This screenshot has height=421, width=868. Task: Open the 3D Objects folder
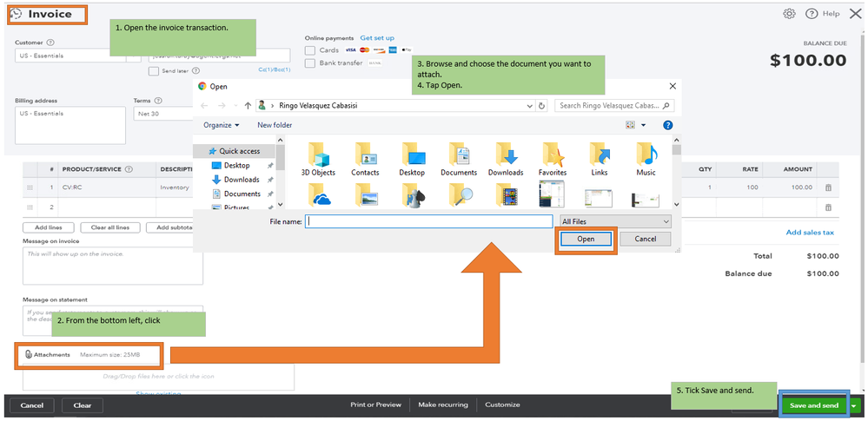click(x=318, y=160)
